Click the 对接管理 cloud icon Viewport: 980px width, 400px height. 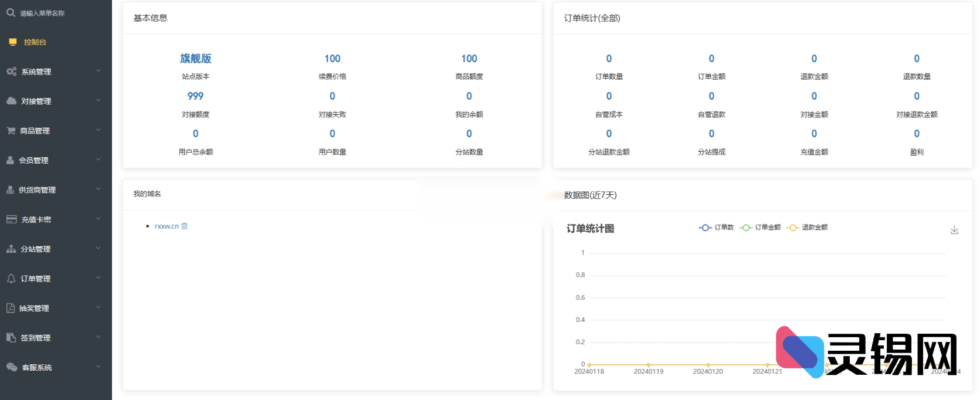pyautogui.click(x=11, y=101)
